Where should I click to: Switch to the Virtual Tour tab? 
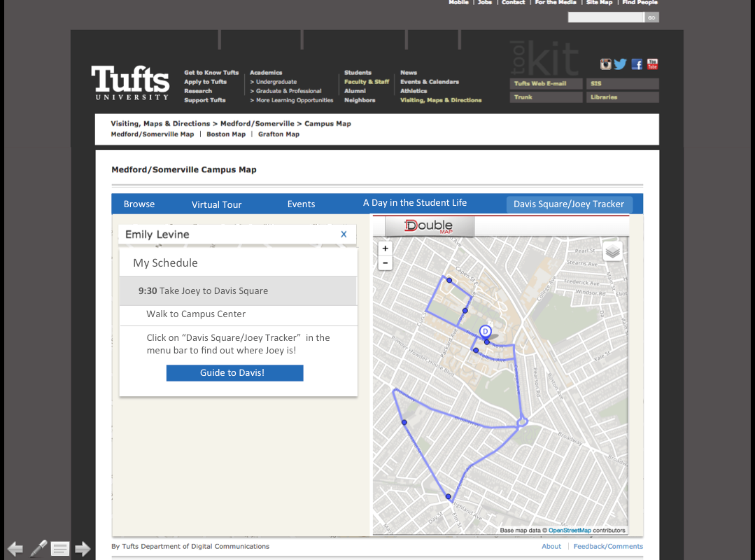tap(217, 204)
